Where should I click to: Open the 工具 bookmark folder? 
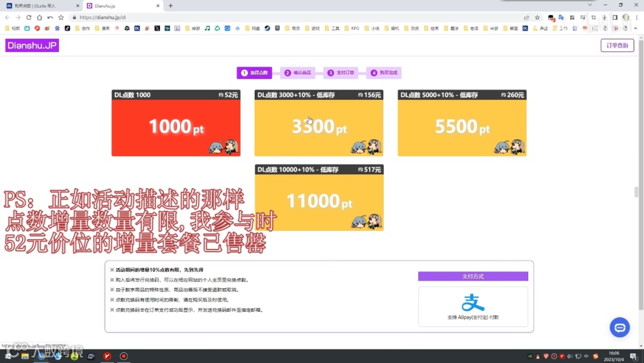pos(332,29)
